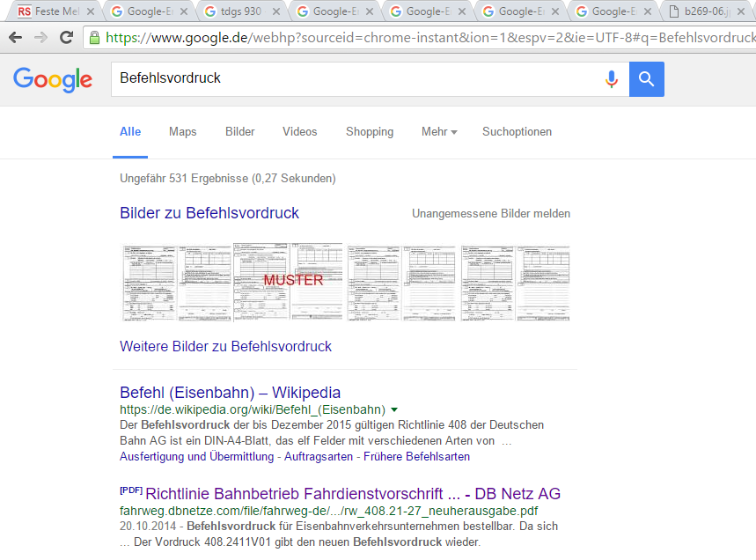The width and height of the screenshot is (756, 560).
Task: Reload the page with refresh icon
Action: pos(67,37)
